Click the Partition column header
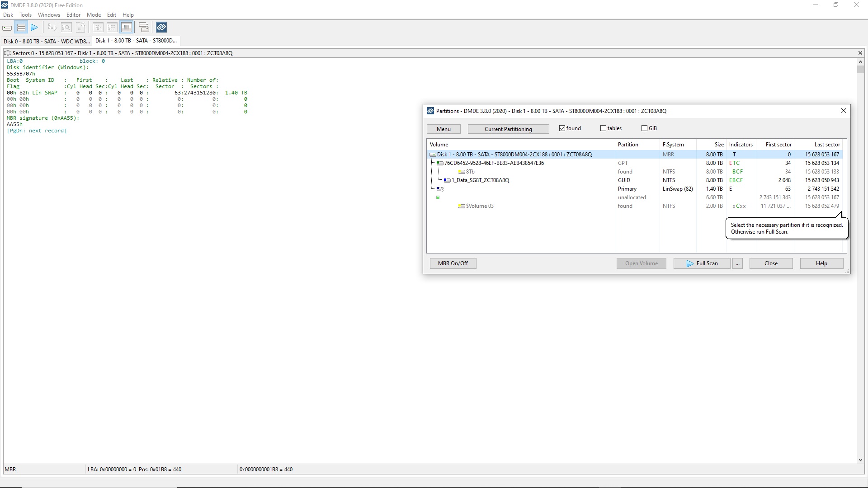 (637, 145)
